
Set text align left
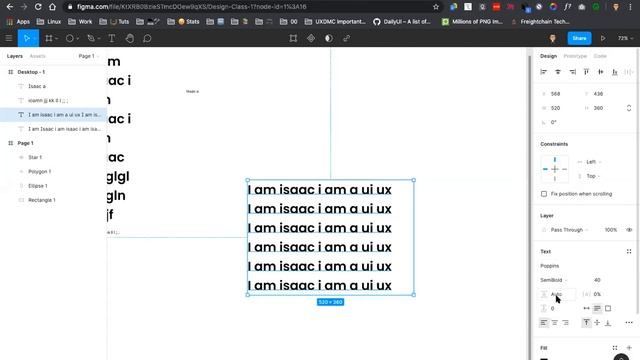tap(544, 322)
